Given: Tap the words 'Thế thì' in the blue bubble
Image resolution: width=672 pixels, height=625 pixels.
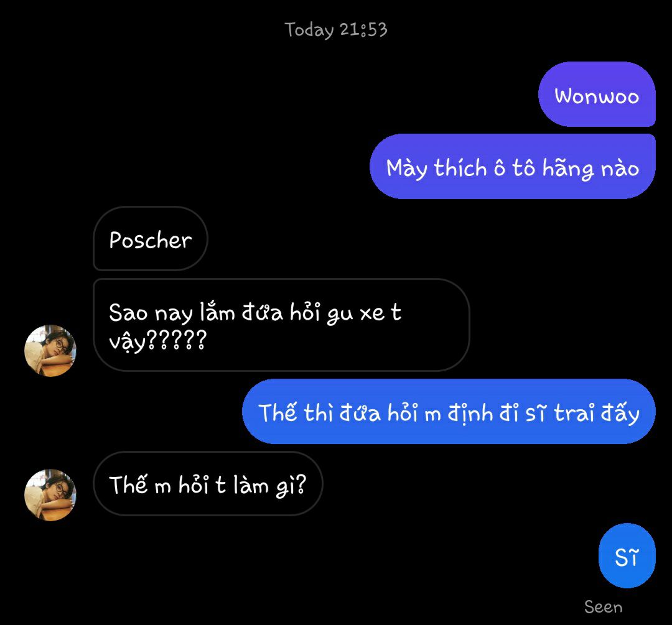Looking at the screenshot, I should [296, 412].
